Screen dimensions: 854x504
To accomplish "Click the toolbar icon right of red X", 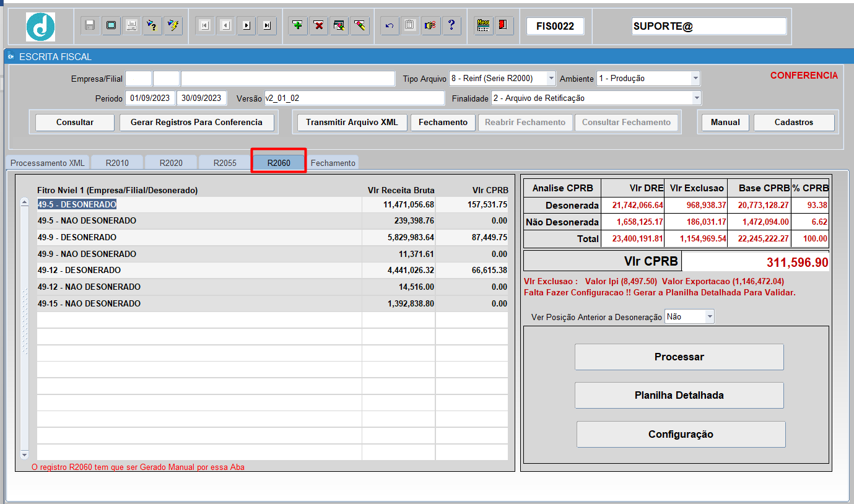I will 339,26.
